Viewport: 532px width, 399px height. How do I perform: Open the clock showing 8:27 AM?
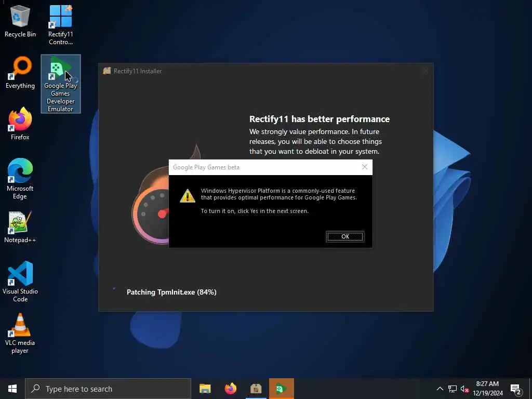coord(487,389)
